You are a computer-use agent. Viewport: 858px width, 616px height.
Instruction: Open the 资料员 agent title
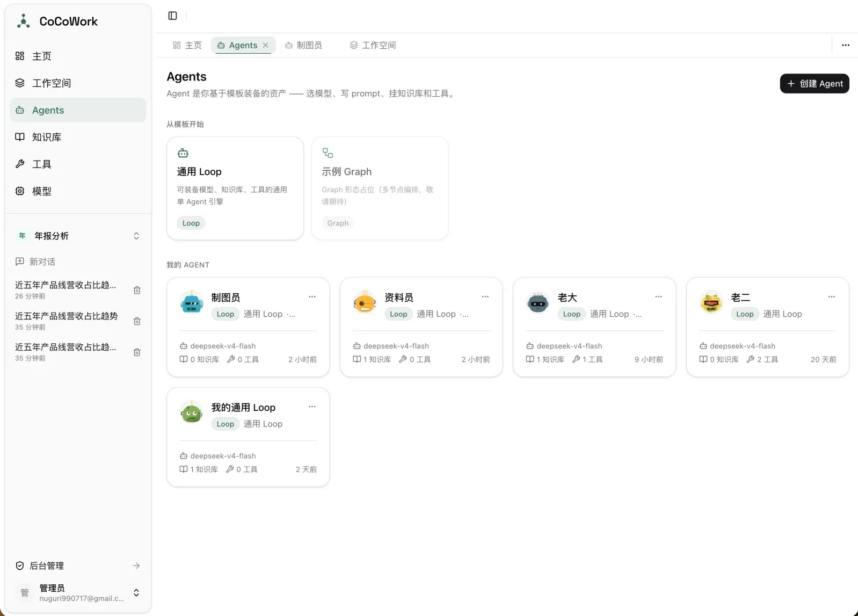(398, 297)
